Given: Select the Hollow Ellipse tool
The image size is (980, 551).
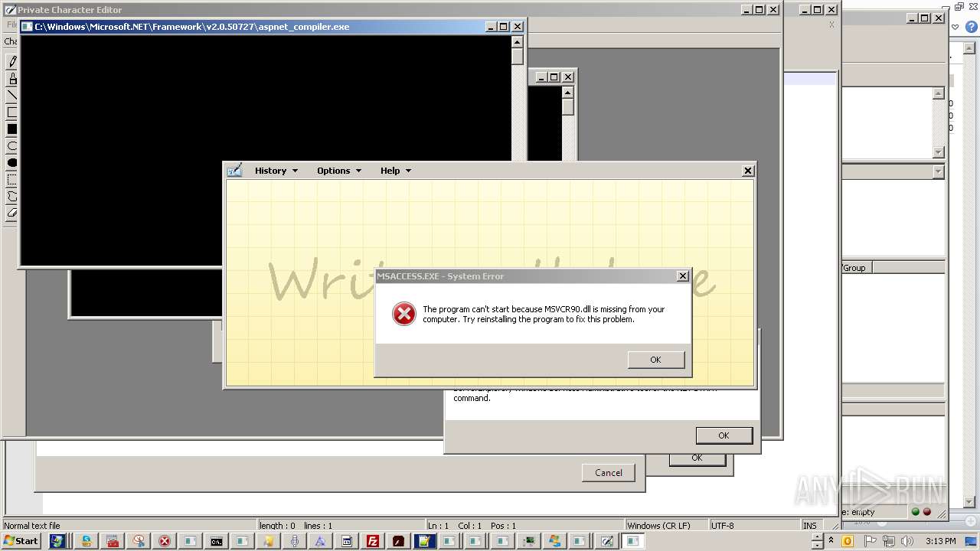Looking at the screenshot, I should click(x=11, y=146).
